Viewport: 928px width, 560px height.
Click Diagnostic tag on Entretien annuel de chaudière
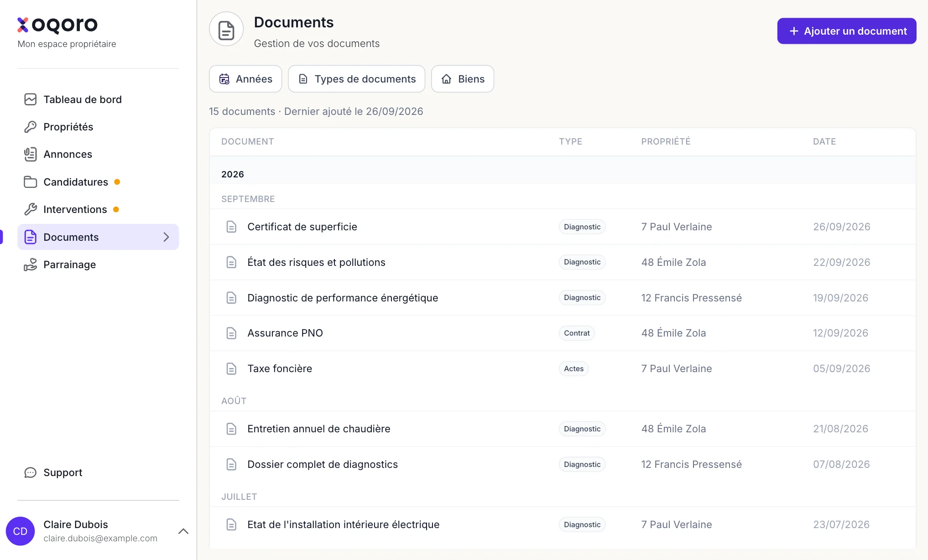[x=582, y=429]
